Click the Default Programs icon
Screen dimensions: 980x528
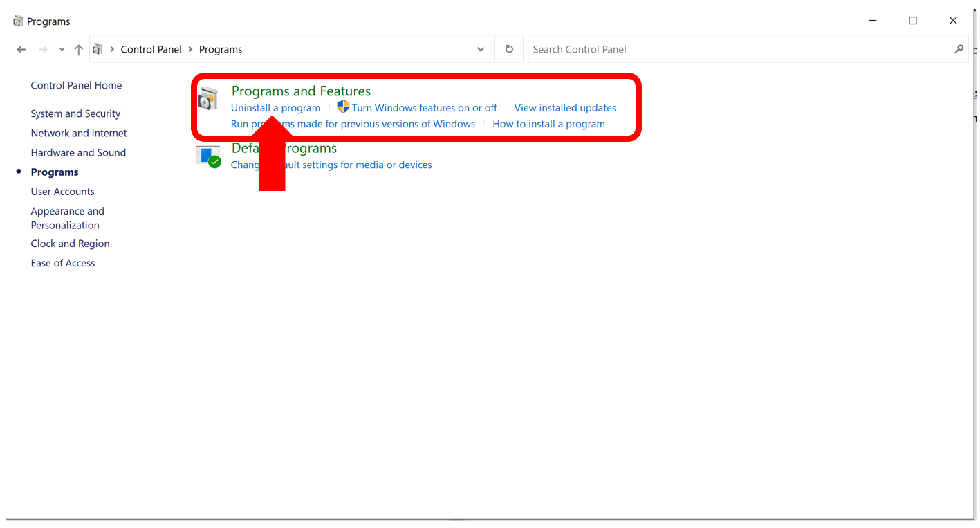(208, 156)
